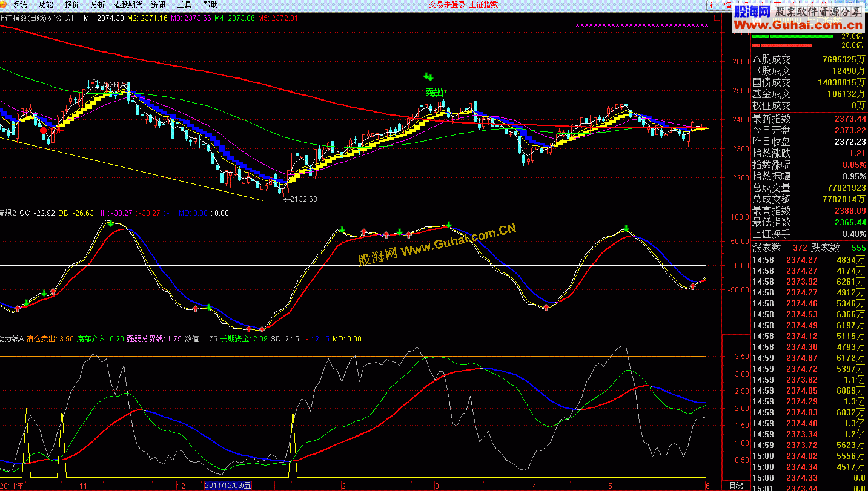Click the 底部介入: 0.20 label
868x491 pixels.
pyautogui.click(x=100, y=339)
